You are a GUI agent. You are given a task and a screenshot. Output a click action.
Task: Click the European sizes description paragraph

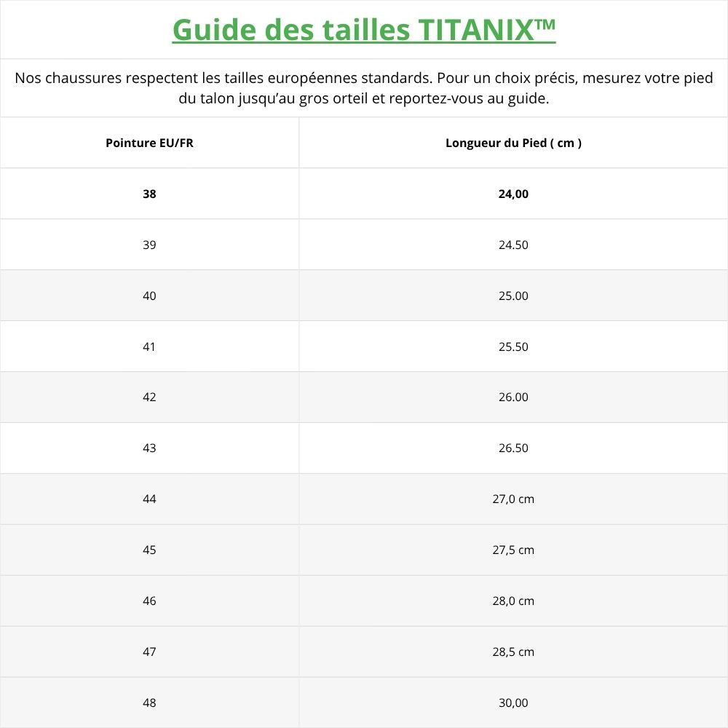click(x=364, y=88)
